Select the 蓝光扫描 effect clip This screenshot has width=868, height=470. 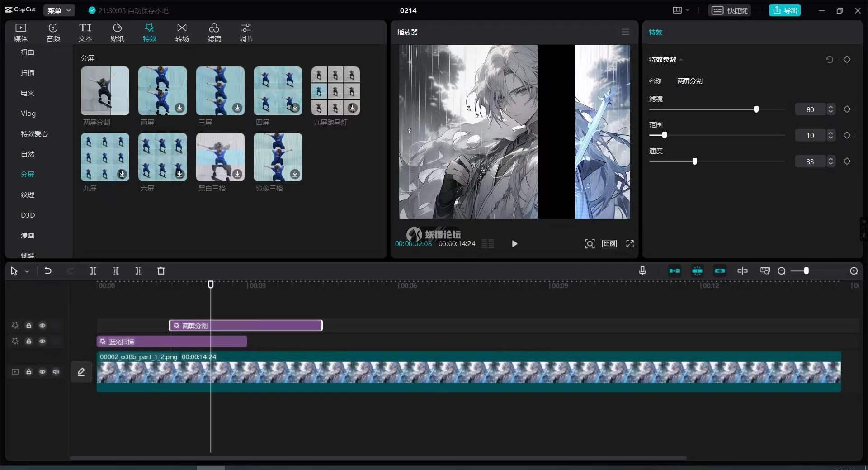[x=172, y=342]
